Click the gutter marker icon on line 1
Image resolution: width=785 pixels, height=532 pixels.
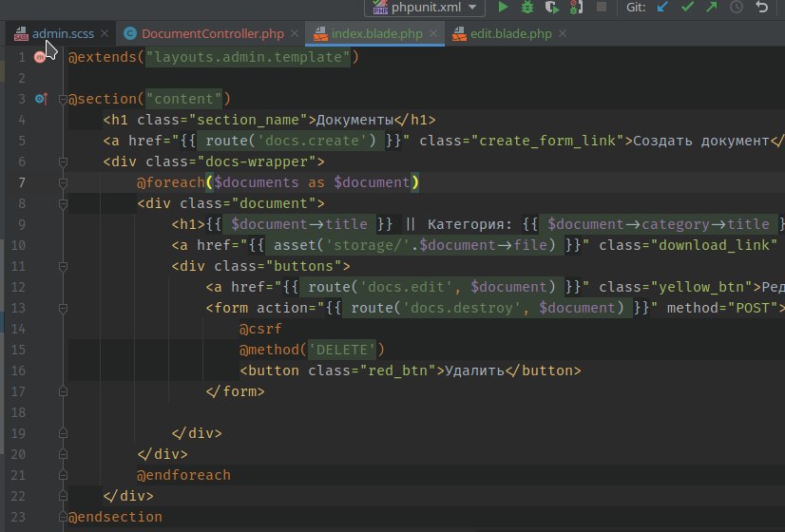click(40, 58)
